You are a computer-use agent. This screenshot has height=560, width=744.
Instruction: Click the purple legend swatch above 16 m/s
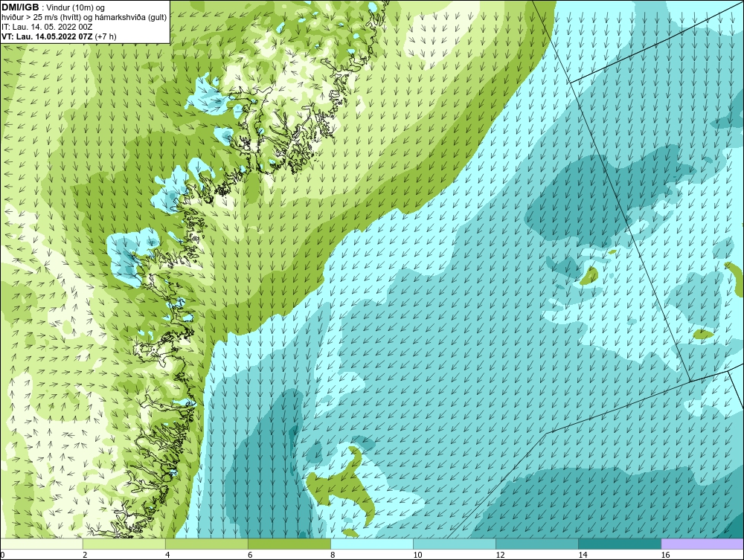pos(702,544)
